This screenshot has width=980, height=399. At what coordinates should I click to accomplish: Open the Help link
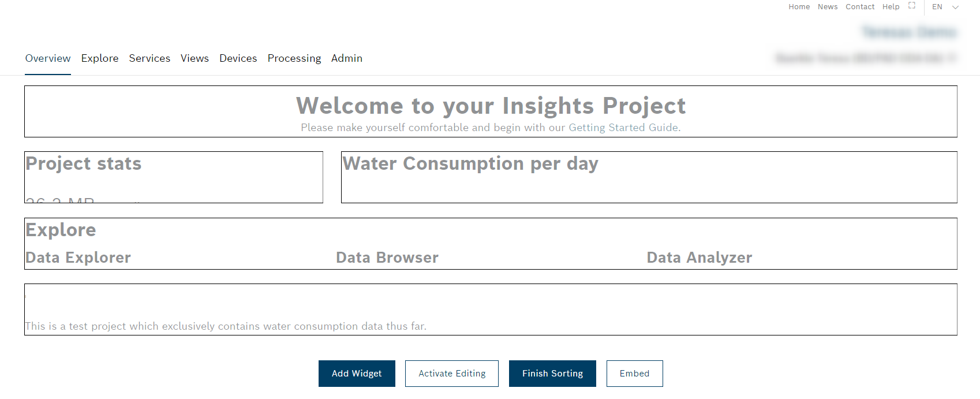pyautogui.click(x=891, y=7)
